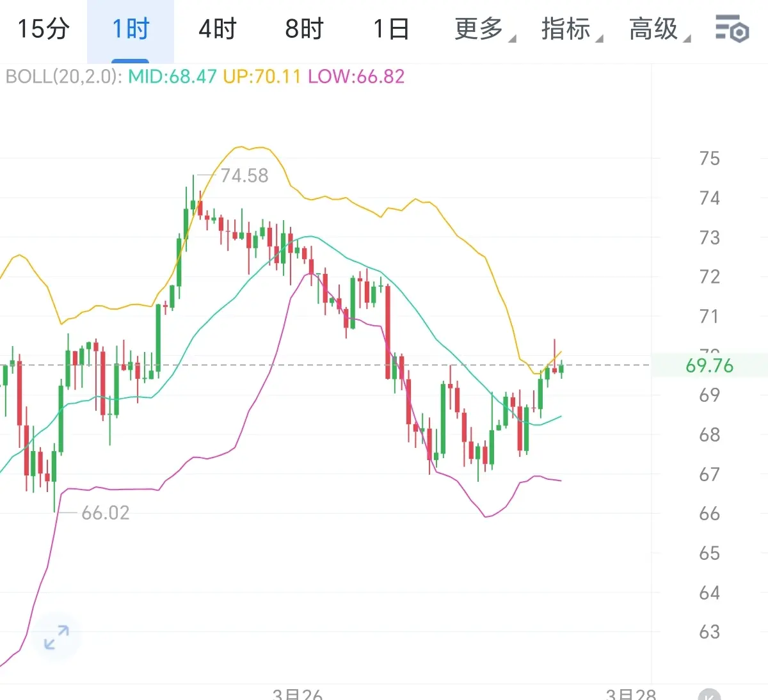
Task: Switch to the 15分 timeframe tab
Action: [x=44, y=29]
